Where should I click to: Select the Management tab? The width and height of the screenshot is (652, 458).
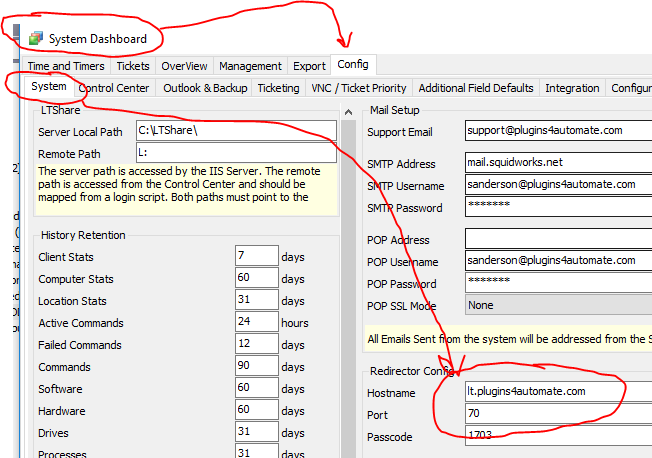coord(250,66)
